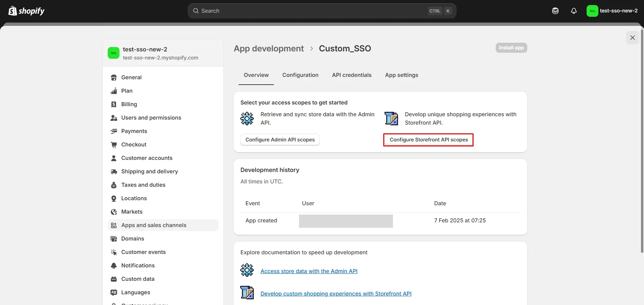Image resolution: width=644 pixels, height=305 pixels.
Task: Click the Storefront API icon in scopes card
Action: [x=391, y=119]
